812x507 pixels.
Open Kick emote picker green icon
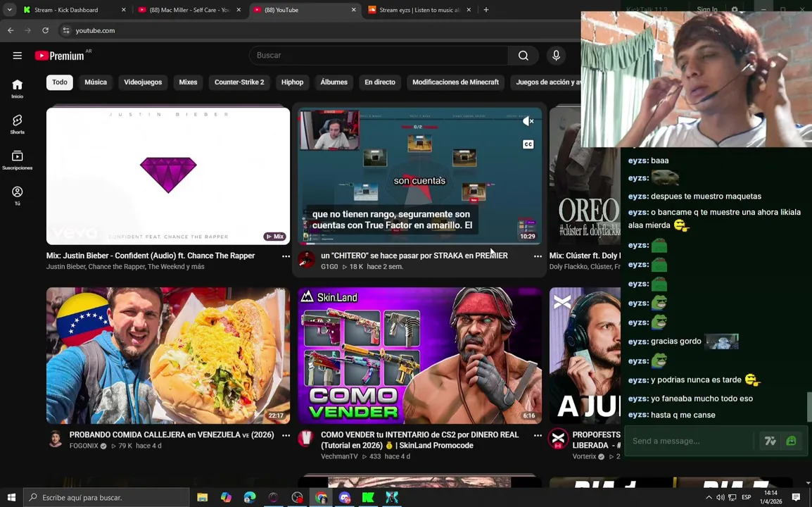[x=791, y=442]
